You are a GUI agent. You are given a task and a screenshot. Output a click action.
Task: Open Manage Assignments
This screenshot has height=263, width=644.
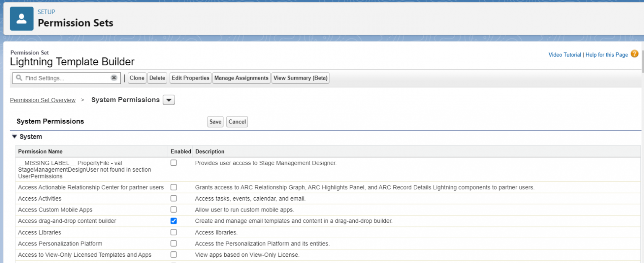coord(241,78)
